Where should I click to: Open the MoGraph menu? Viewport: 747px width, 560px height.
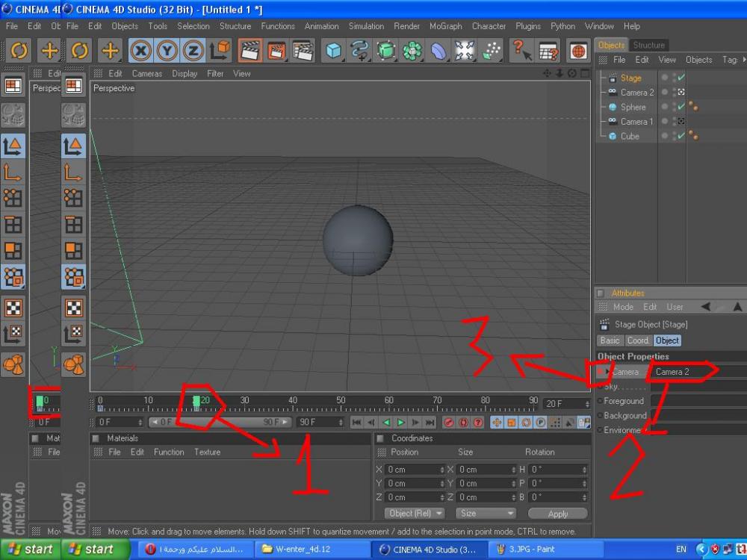446,26
